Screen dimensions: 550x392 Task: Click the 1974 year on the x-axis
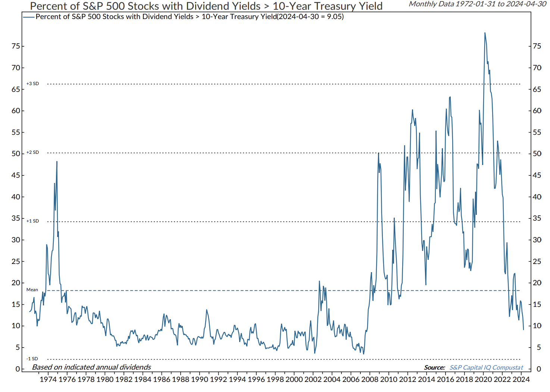(48, 379)
